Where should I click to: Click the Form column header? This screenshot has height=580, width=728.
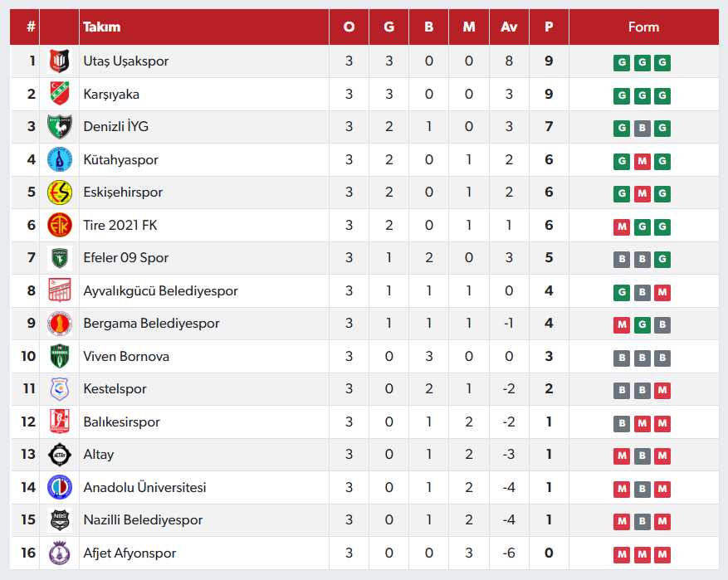[643, 27]
